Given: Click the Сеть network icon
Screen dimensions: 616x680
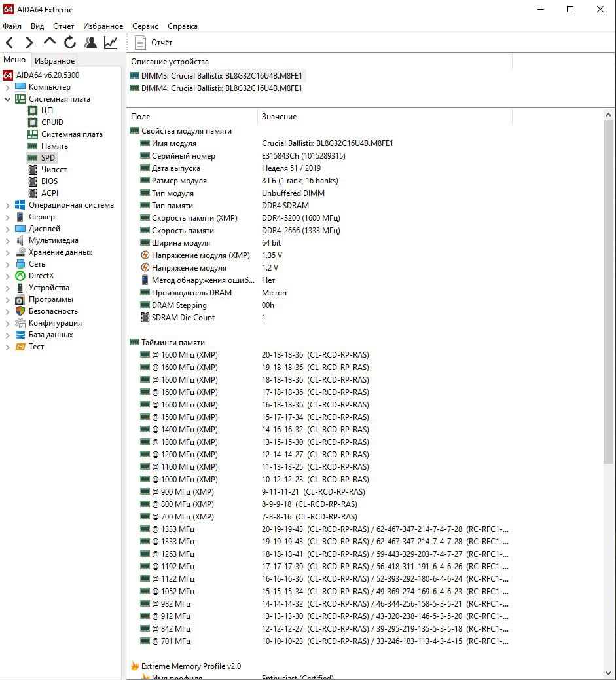Looking at the screenshot, I should coord(20,264).
